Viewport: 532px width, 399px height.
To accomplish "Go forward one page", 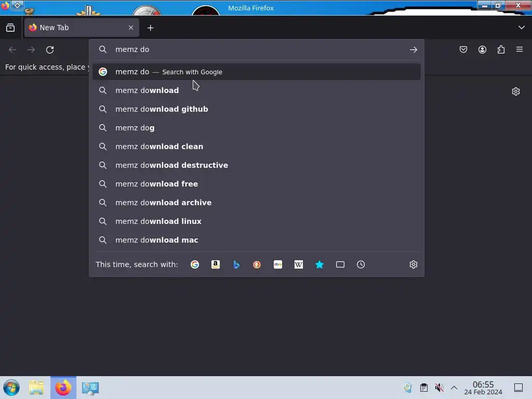I will tap(31, 49).
